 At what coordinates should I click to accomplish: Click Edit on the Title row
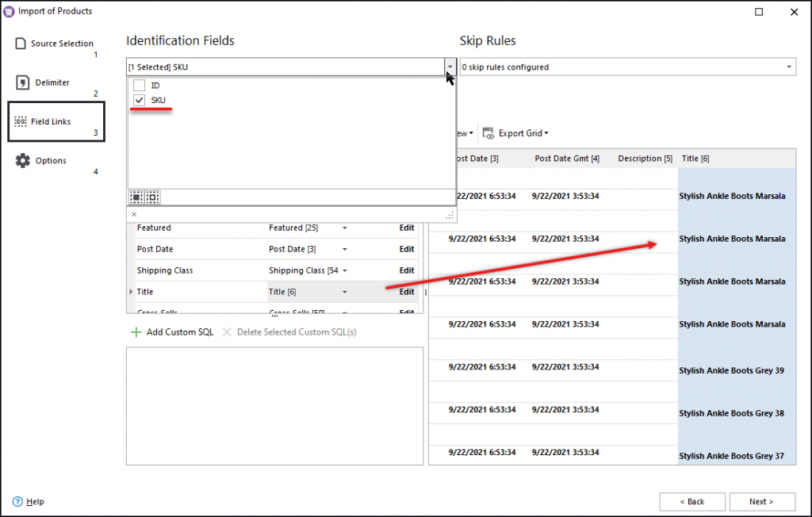(x=406, y=292)
